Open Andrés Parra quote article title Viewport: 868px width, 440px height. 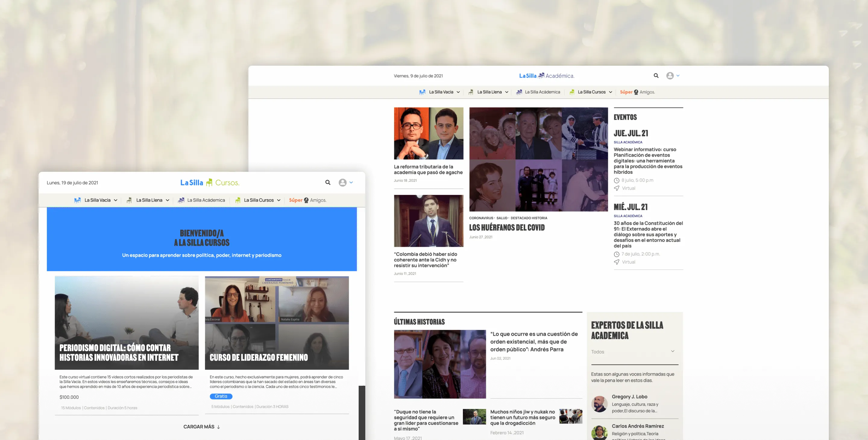point(534,342)
